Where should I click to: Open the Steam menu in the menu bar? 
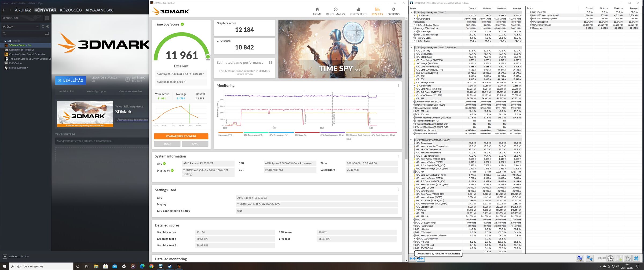[5, 3]
